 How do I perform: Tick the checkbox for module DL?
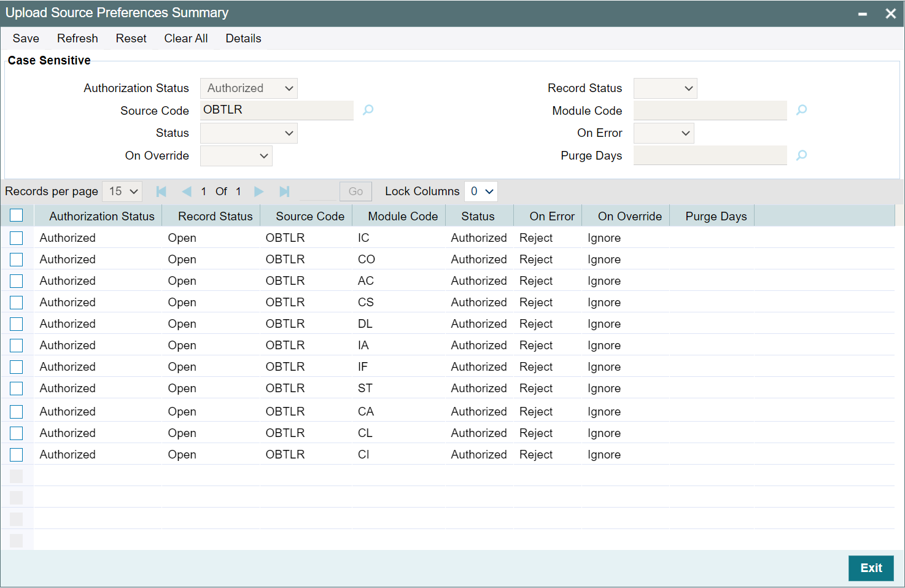17,324
